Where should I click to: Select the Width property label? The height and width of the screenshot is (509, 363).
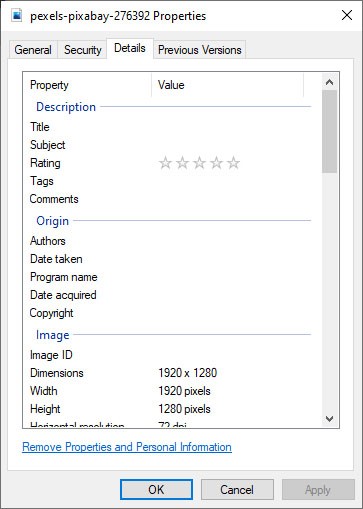[44, 391]
